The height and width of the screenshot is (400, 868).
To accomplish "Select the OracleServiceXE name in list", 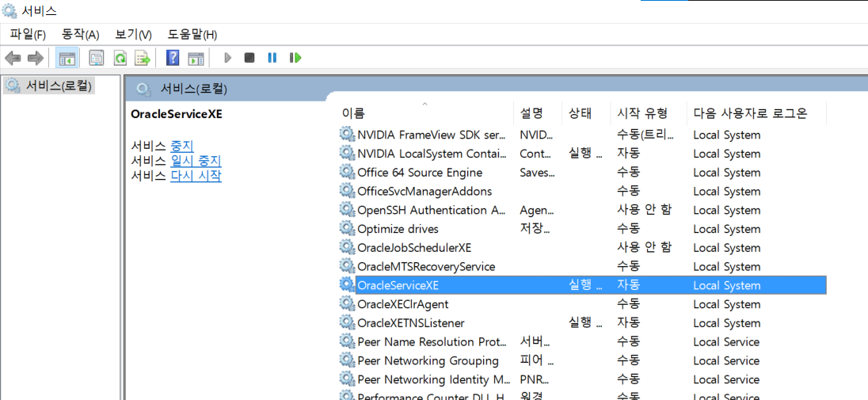I will [x=398, y=285].
